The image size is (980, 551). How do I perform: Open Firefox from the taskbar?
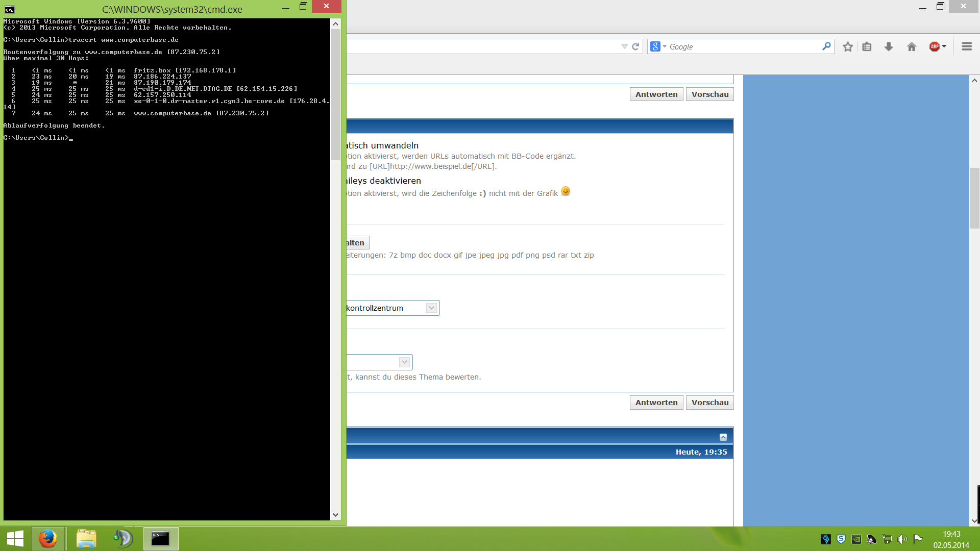point(48,539)
